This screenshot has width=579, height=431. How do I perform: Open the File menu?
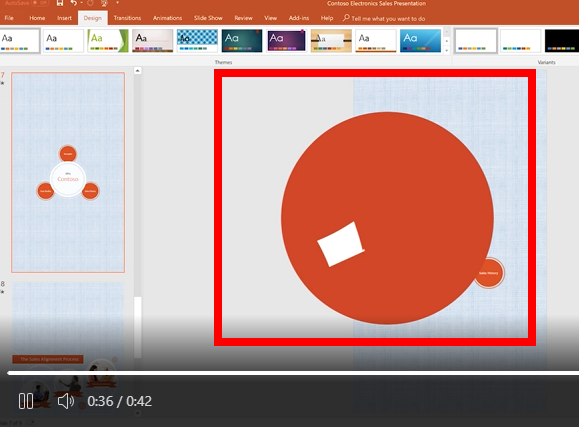click(9, 18)
